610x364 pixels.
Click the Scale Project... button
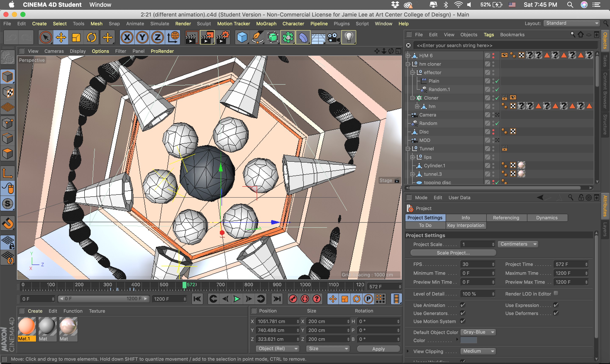click(x=453, y=253)
